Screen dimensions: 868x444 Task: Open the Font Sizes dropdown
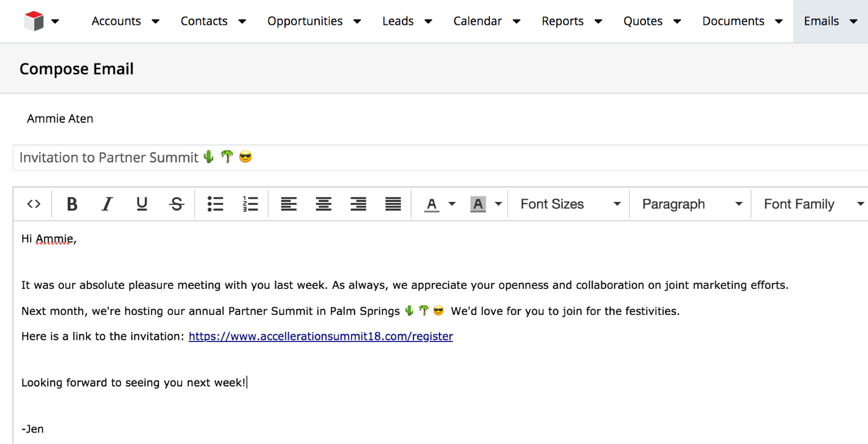(x=569, y=204)
